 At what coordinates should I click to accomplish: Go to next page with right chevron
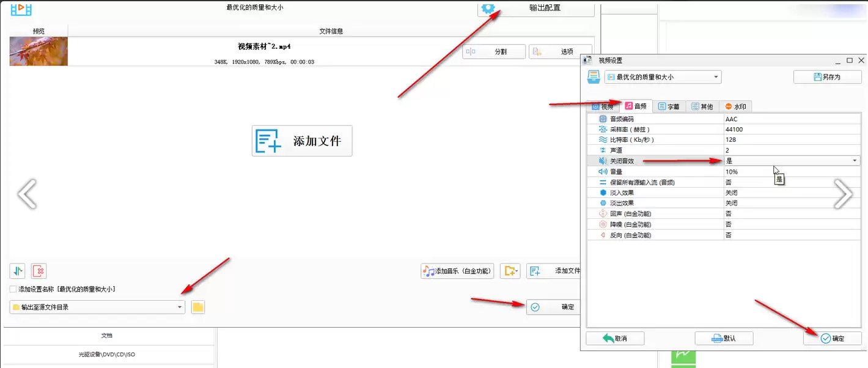pyautogui.click(x=844, y=194)
